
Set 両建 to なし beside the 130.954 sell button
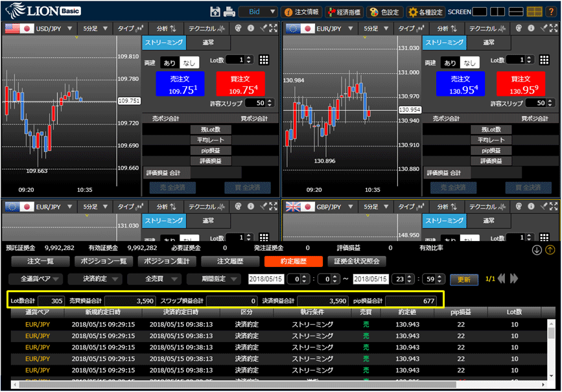pos(469,63)
